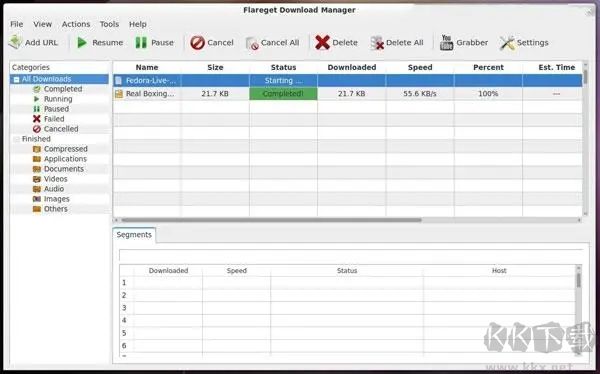Click the Cancel All toolbar icon

click(252, 43)
